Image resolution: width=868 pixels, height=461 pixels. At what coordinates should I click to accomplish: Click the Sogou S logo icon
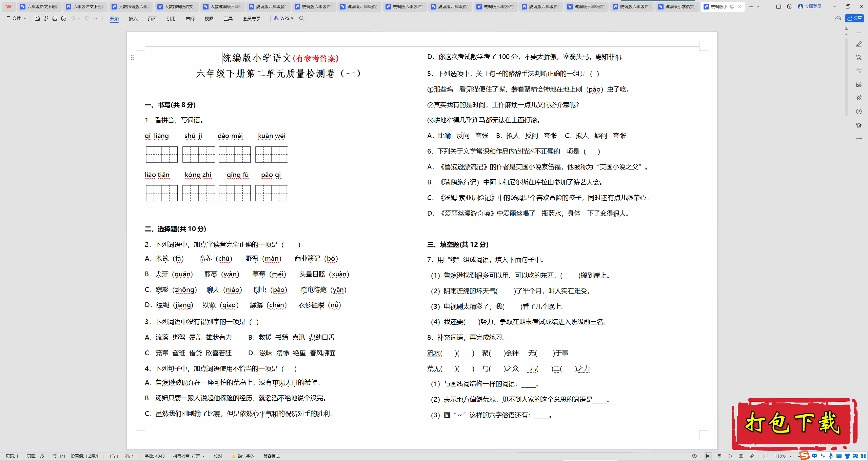(x=804, y=455)
